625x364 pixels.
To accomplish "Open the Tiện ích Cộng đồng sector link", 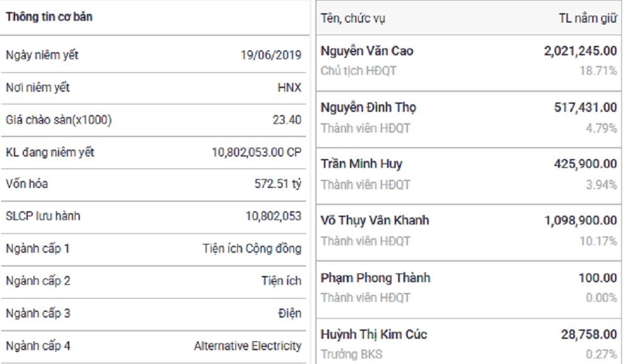I will coord(252,248).
